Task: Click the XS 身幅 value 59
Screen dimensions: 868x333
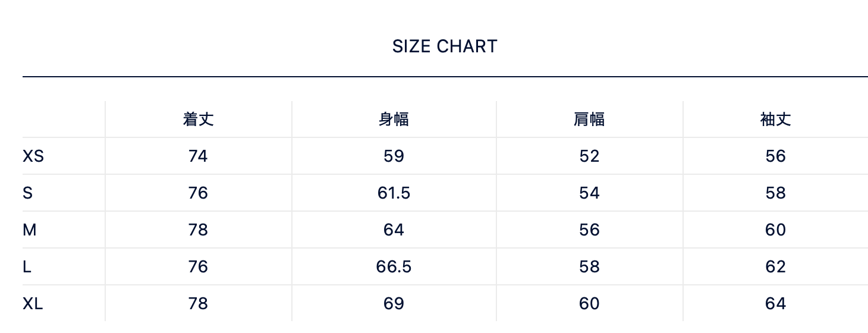Action: [x=394, y=156]
